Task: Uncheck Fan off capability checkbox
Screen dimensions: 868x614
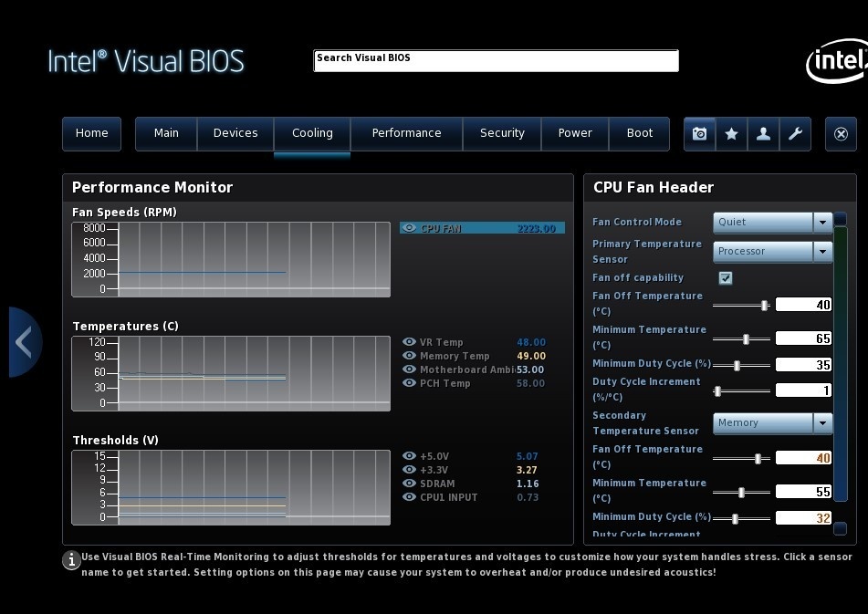Action: point(726,277)
